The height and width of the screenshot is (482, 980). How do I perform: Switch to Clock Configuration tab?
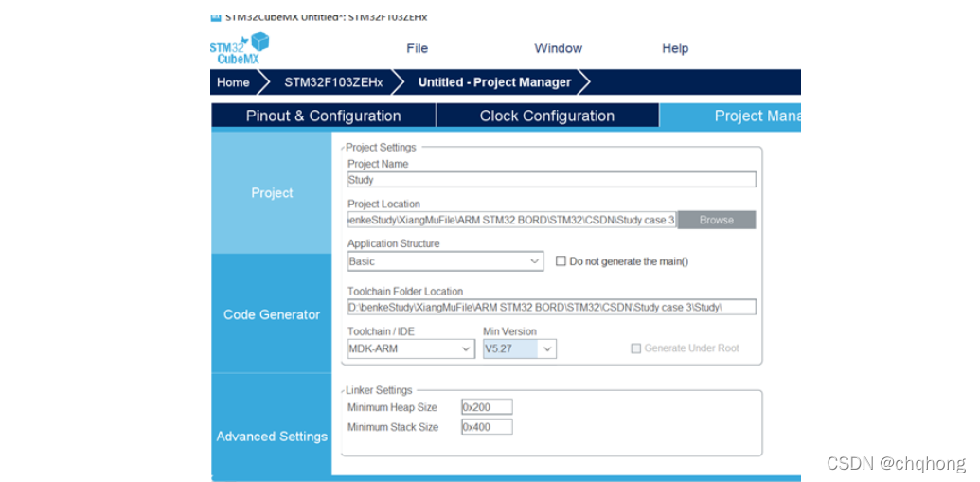[547, 116]
